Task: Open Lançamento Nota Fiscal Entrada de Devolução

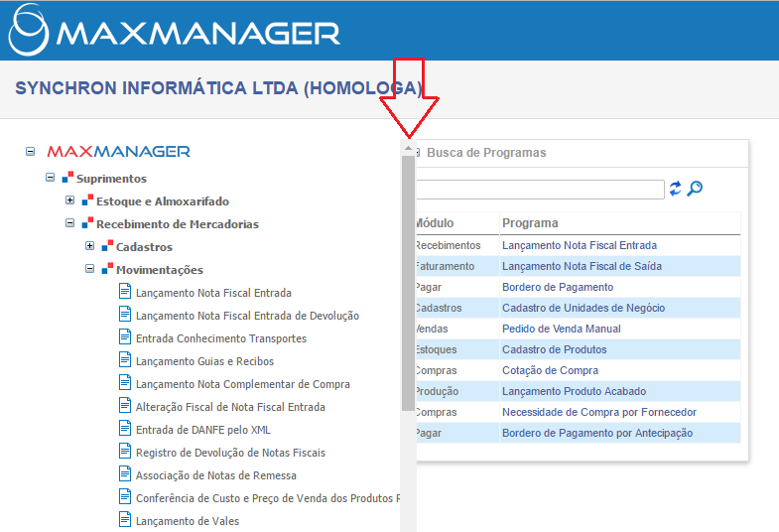Action: (x=247, y=316)
